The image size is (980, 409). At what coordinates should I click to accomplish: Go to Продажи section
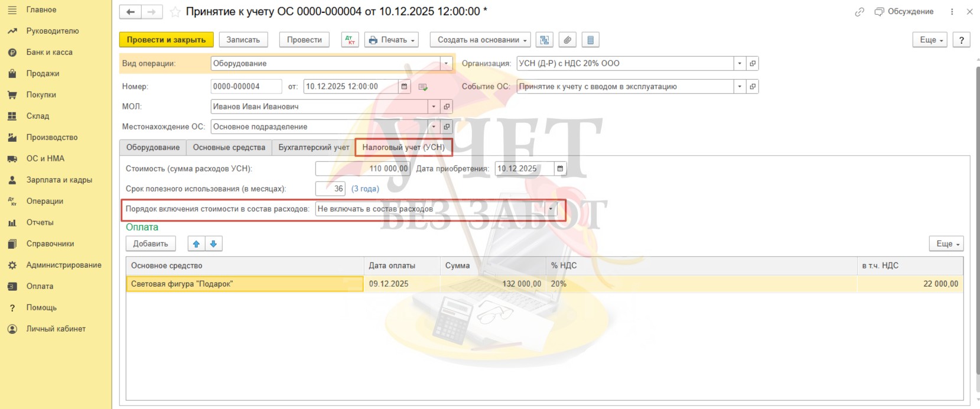click(43, 73)
